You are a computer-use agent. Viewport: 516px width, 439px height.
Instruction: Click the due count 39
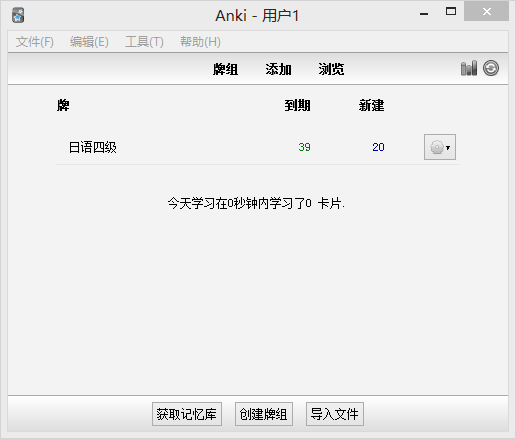pyautogui.click(x=304, y=147)
